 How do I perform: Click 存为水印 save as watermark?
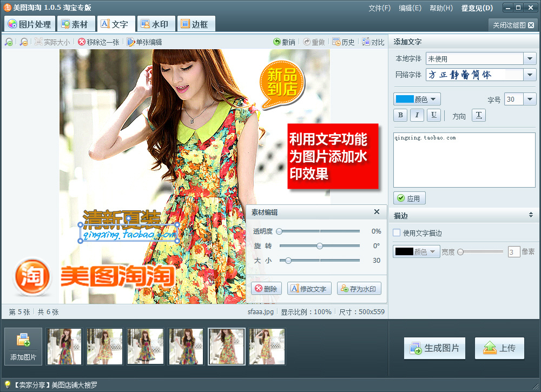click(359, 289)
